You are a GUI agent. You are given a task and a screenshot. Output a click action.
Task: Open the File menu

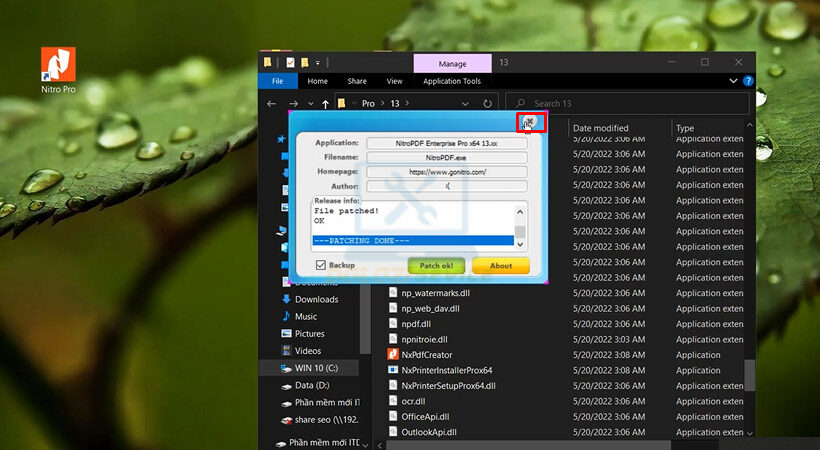pyautogui.click(x=277, y=81)
